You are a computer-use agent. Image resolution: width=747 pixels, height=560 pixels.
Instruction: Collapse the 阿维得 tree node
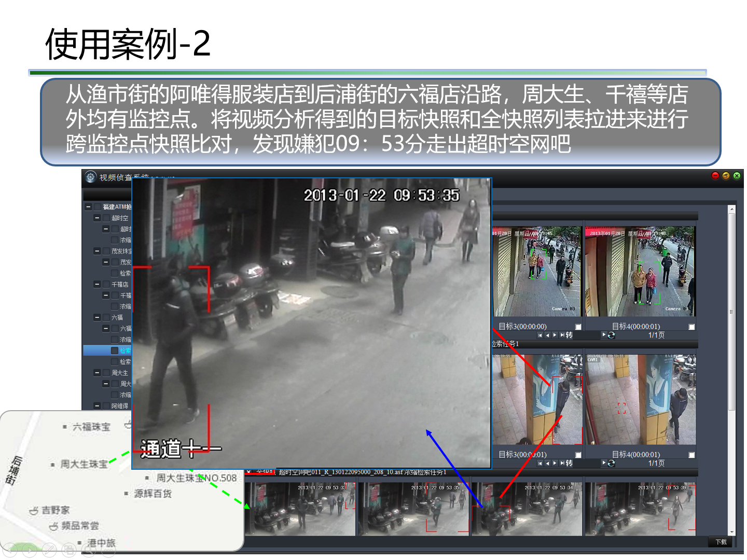(97, 406)
